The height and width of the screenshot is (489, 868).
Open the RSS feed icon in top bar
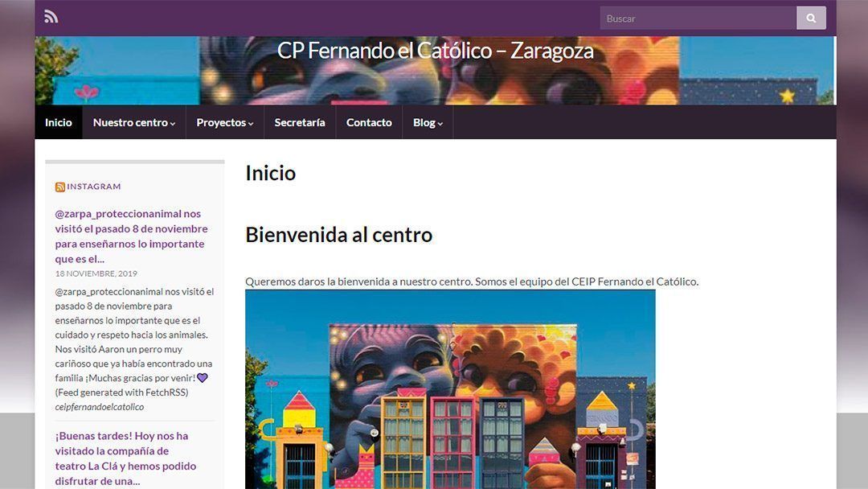point(51,17)
